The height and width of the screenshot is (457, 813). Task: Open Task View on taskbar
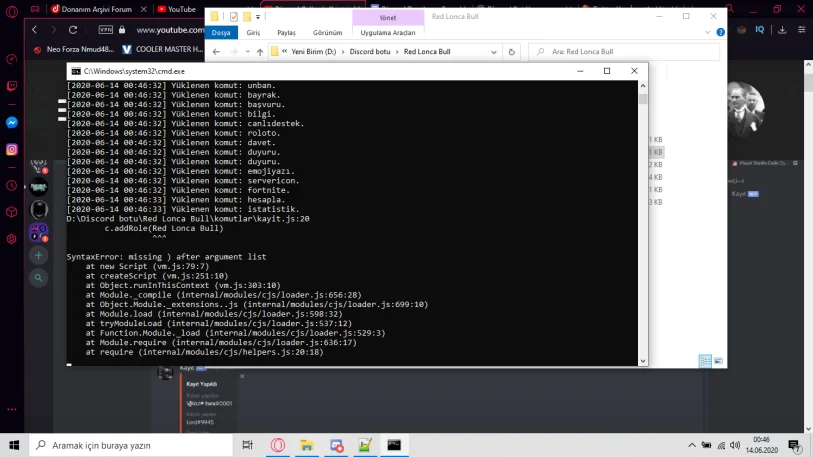[x=247, y=445]
